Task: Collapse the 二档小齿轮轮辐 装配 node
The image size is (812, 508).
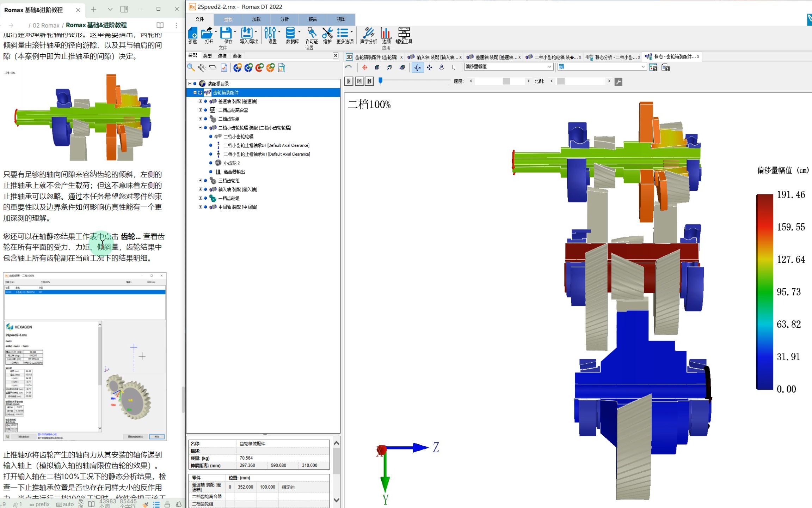Action: tap(200, 128)
